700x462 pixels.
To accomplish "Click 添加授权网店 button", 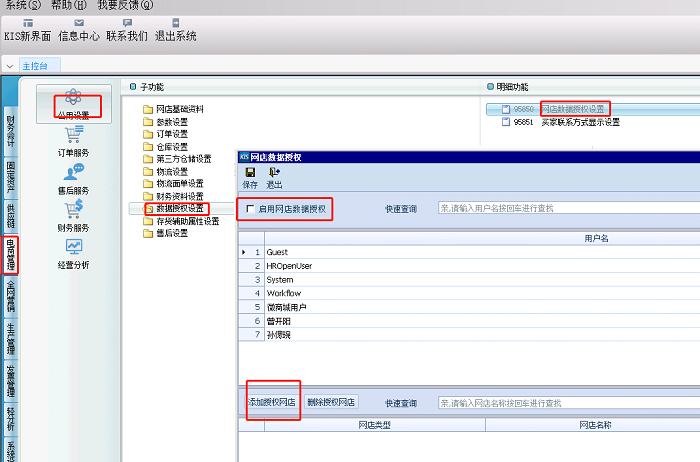I will click(272, 403).
